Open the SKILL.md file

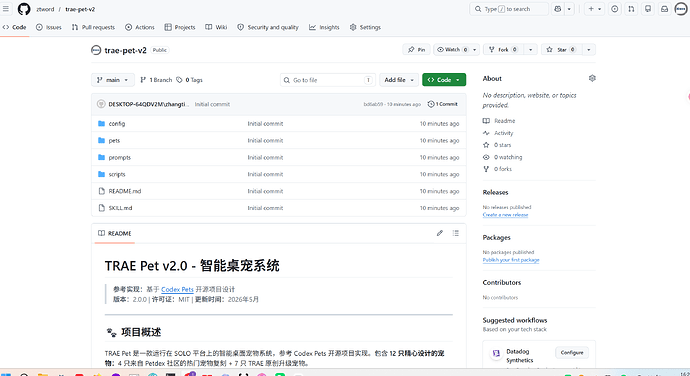[120, 208]
